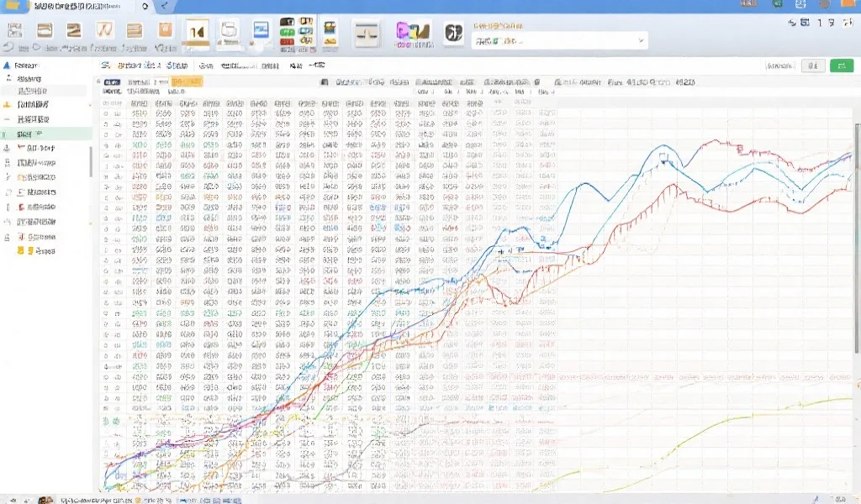
Task: Expand the sidebar item with small yellow arrow
Action: [x=7, y=105]
